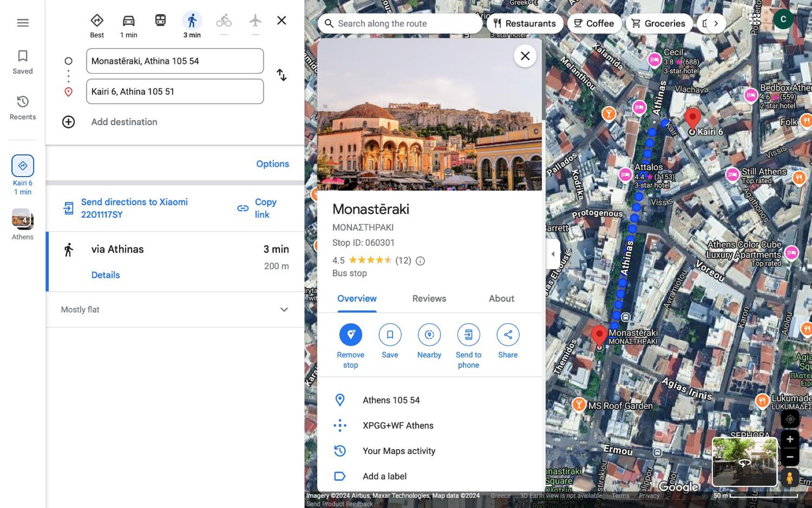Open the Saved places sidebar item

click(23, 62)
